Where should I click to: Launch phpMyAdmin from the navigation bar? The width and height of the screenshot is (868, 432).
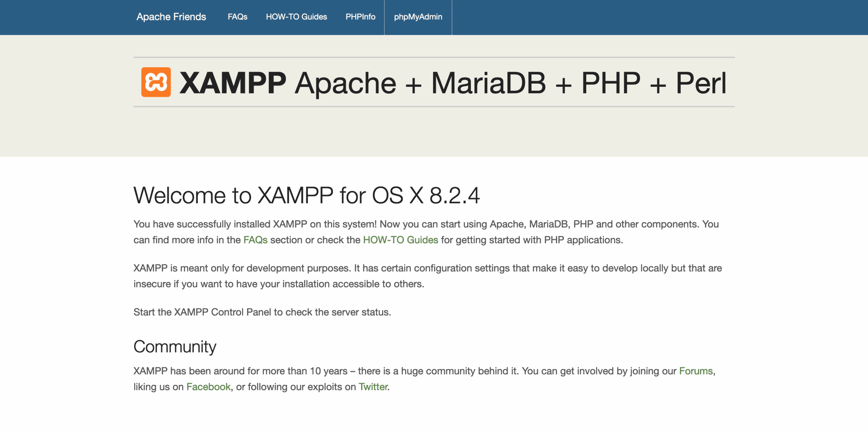(418, 17)
